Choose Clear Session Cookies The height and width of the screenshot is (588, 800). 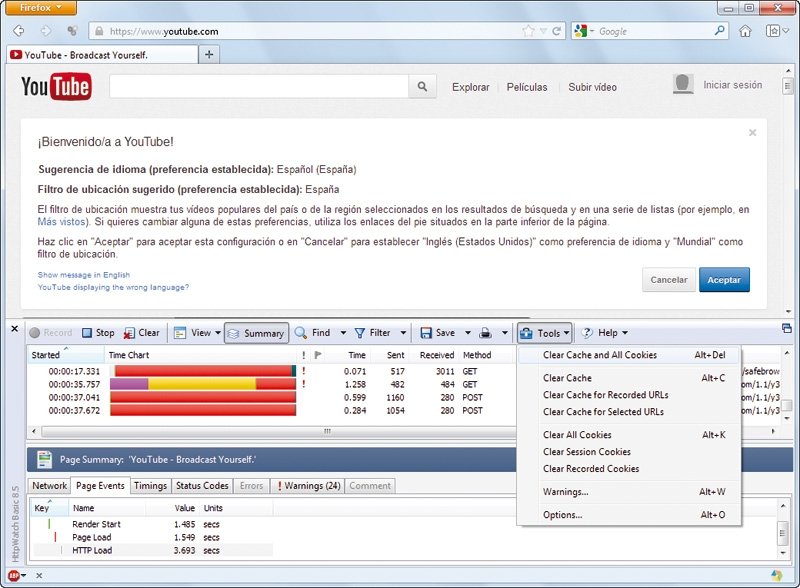[x=629, y=452]
